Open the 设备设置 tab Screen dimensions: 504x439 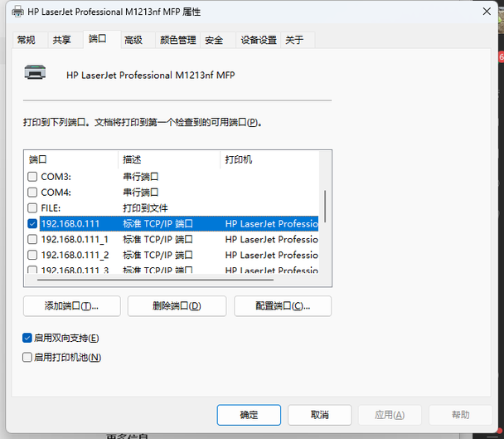click(259, 40)
